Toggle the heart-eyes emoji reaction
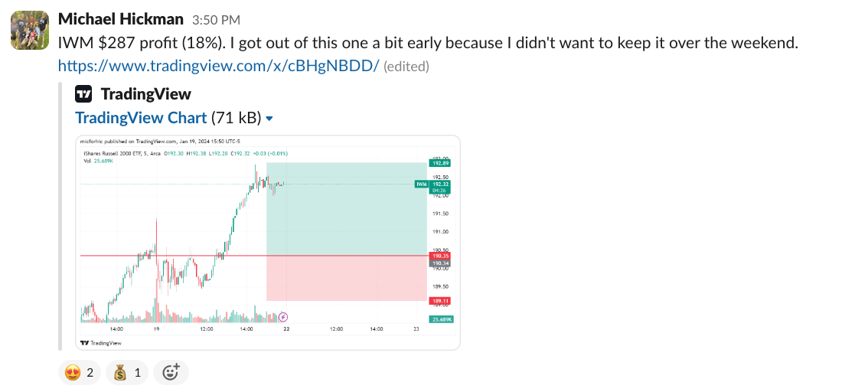This screenshot has width=868, height=392. point(80,372)
